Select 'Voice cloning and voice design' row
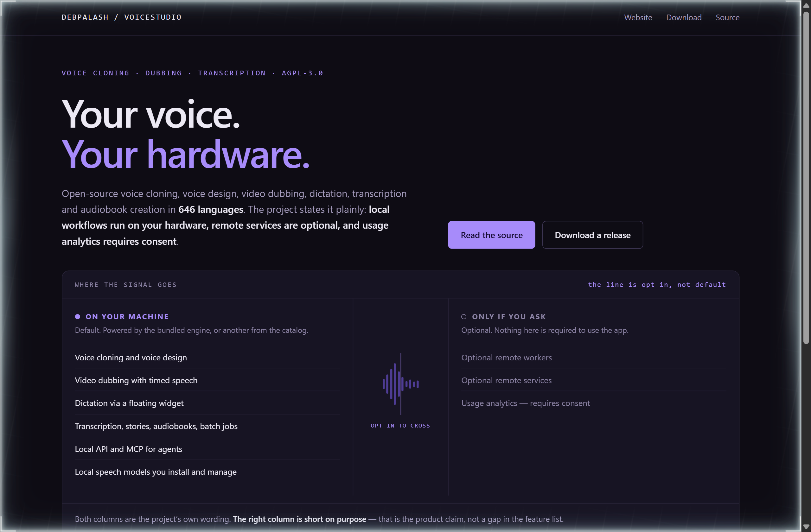Viewport: 811px width, 532px height. pos(207,357)
